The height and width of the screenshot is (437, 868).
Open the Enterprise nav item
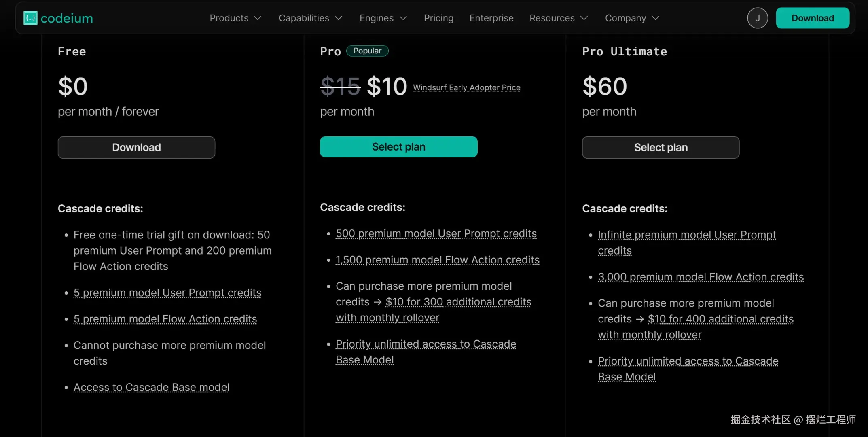point(491,18)
